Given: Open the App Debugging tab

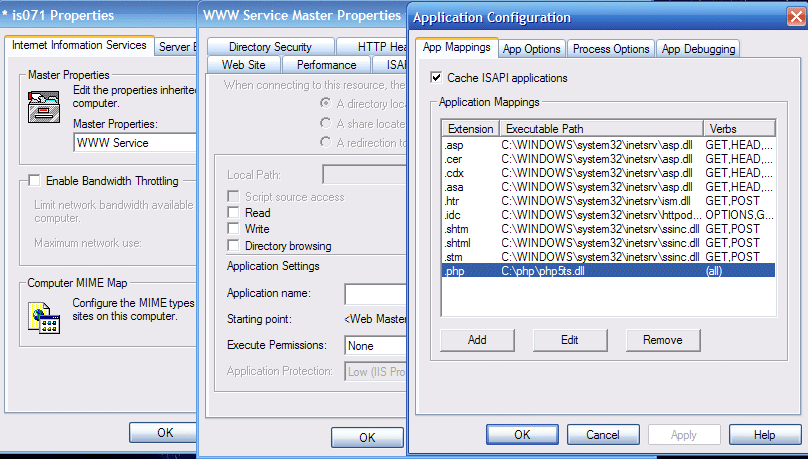Looking at the screenshot, I should 698,49.
